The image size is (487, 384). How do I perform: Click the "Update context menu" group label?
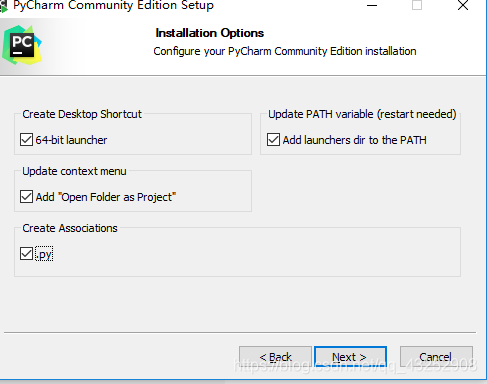click(x=74, y=171)
